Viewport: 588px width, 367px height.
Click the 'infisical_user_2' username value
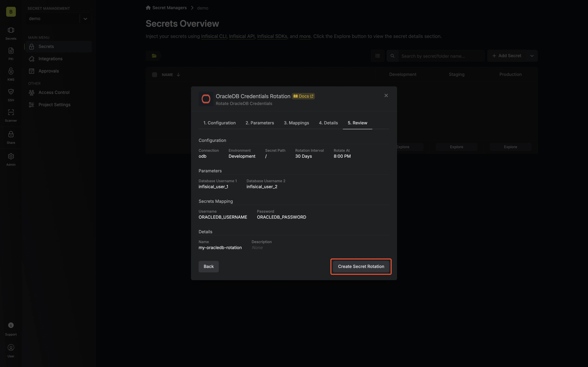pyautogui.click(x=262, y=187)
